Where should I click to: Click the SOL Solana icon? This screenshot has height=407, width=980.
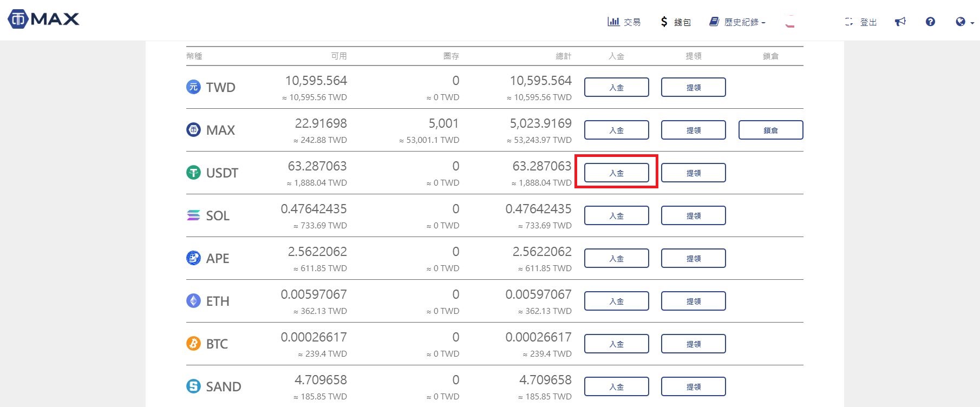(193, 215)
